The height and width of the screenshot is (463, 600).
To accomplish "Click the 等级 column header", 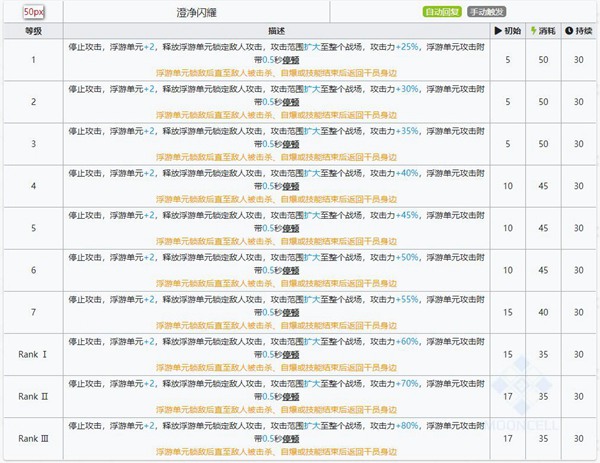I will pyautogui.click(x=34, y=32).
